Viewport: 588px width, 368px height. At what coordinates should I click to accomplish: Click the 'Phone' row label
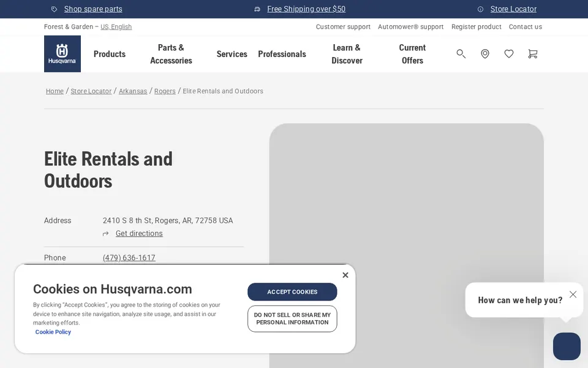pyautogui.click(x=55, y=258)
